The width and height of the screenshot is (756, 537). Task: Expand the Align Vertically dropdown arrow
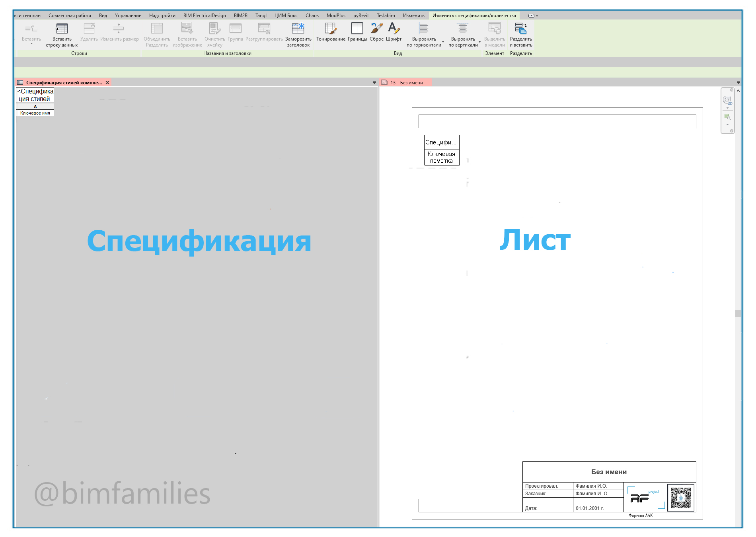[480, 42]
